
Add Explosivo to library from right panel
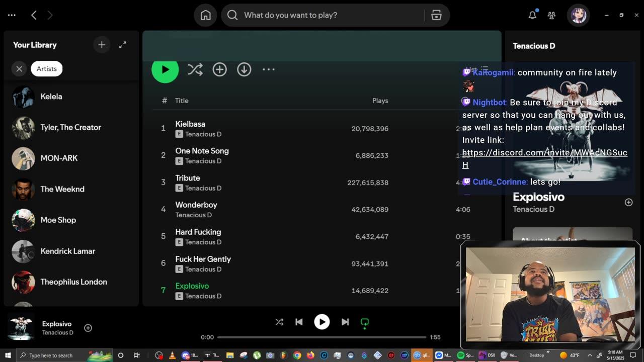pyautogui.click(x=628, y=202)
